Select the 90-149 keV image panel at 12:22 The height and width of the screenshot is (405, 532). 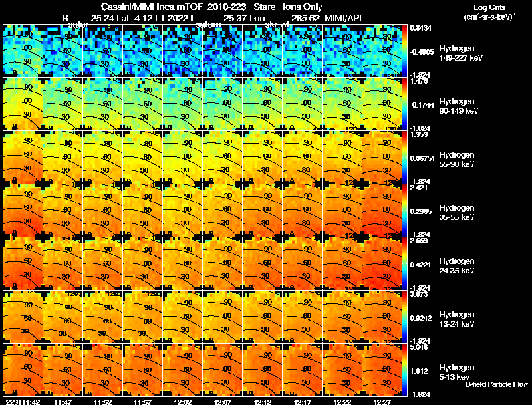[342, 104]
